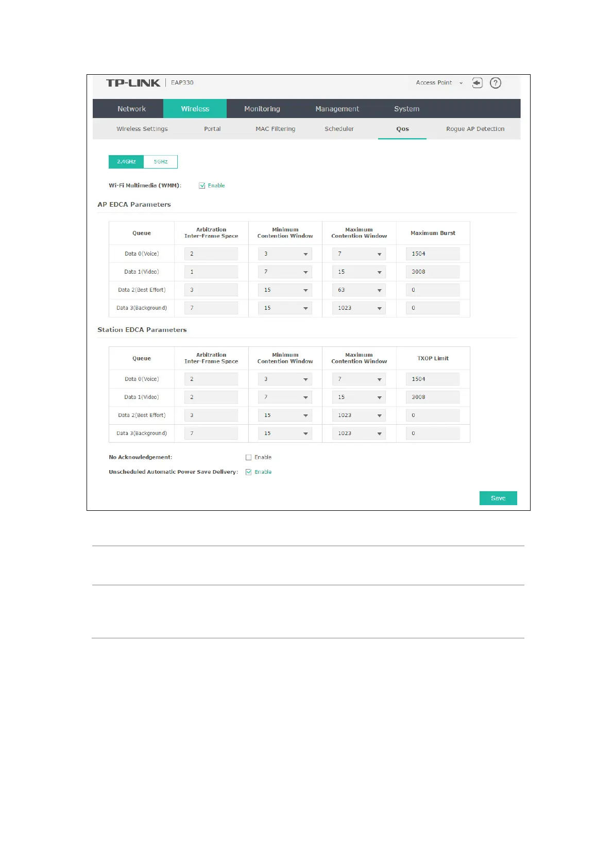This screenshot has width=613, height=868.
Task: Click the logout arrow icon in header
Action: point(478,83)
